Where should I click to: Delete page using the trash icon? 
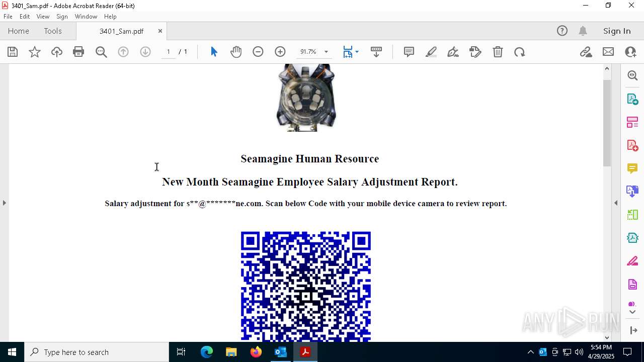pyautogui.click(x=498, y=52)
